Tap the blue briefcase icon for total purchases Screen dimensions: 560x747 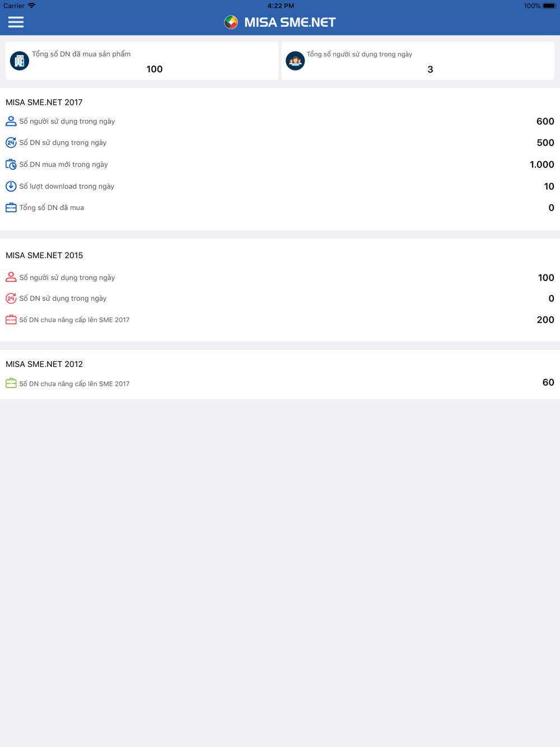tap(11, 208)
